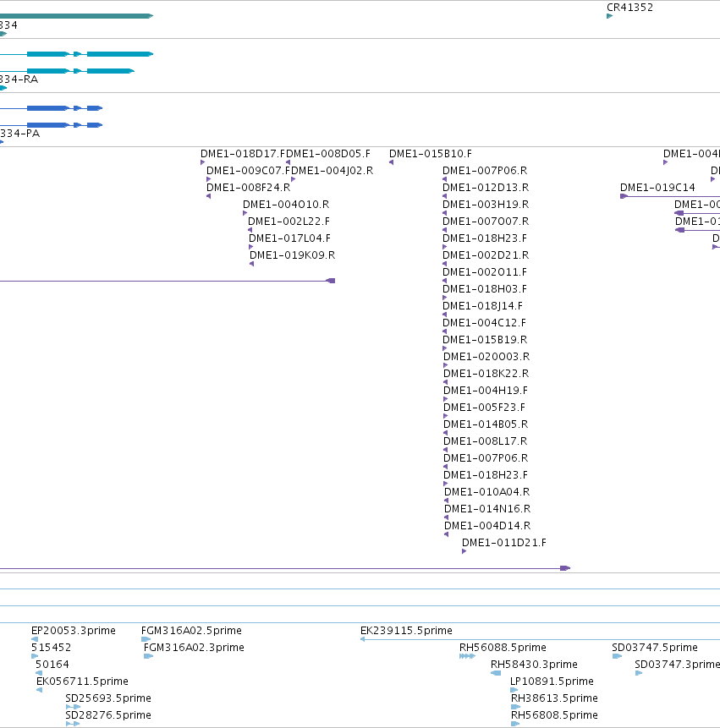This screenshot has height=728, width=720.
Task: Open the DME1-018J14.F label
Action: (482, 306)
